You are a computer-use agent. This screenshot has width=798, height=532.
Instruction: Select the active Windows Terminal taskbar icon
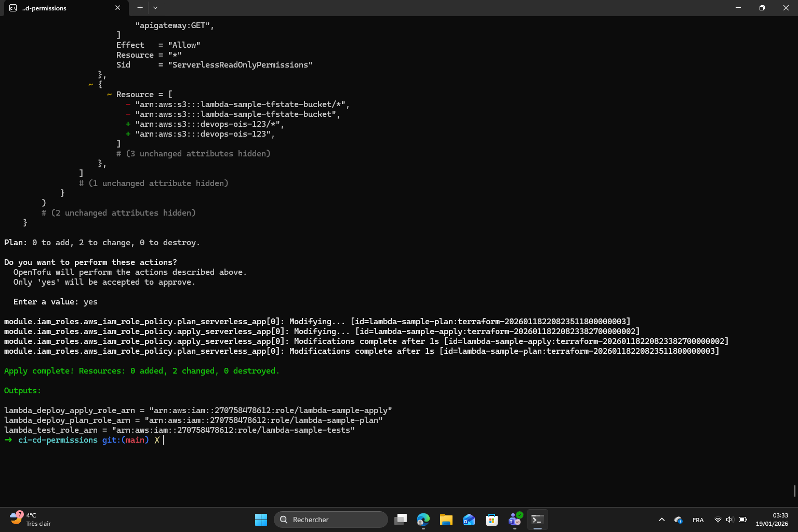tap(538, 519)
